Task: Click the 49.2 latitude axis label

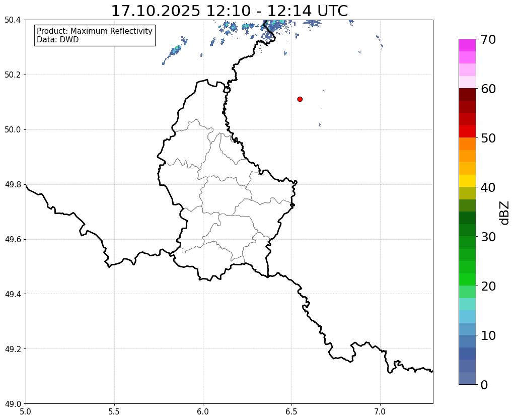Action: (13, 349)
